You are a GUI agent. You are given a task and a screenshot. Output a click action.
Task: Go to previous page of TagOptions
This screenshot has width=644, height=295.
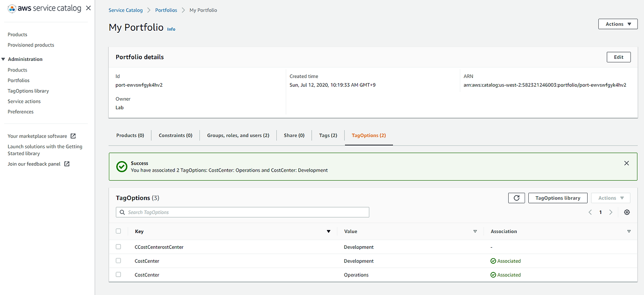click(590, 212)
